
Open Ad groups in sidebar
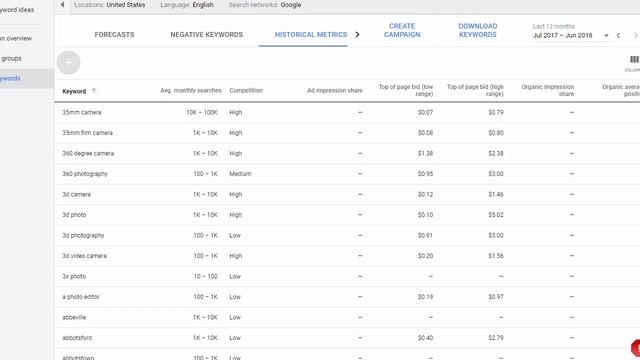pyautogui.click(x=11, y=58)
